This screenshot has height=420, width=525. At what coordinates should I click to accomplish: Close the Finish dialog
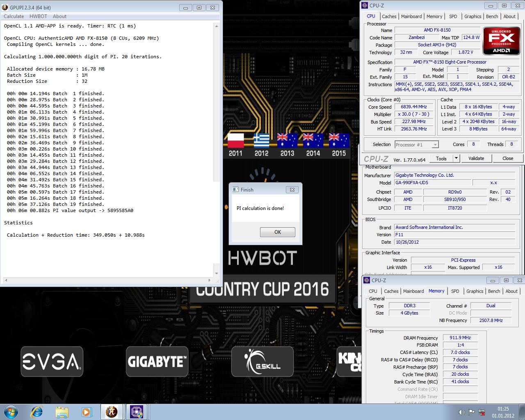coord(292,189)
